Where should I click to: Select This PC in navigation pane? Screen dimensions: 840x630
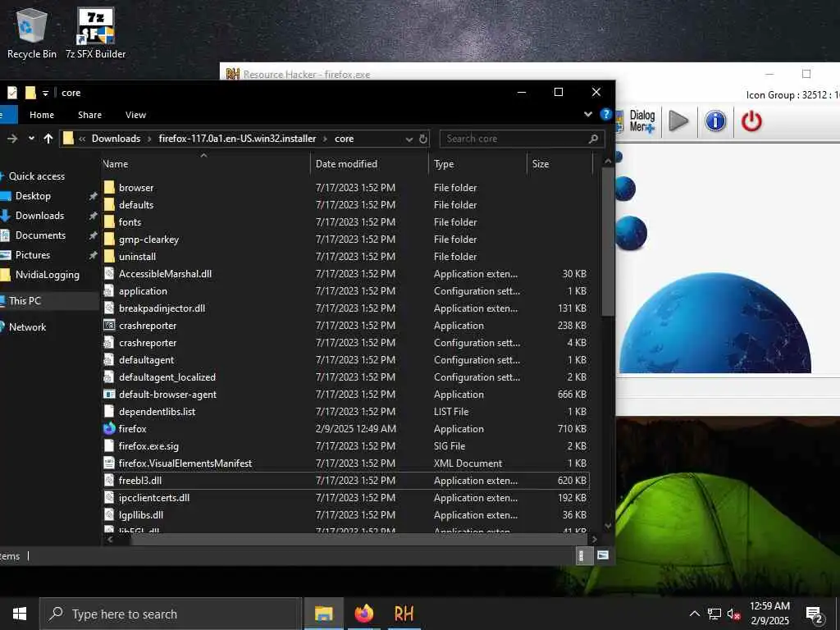tap(25, 300)
